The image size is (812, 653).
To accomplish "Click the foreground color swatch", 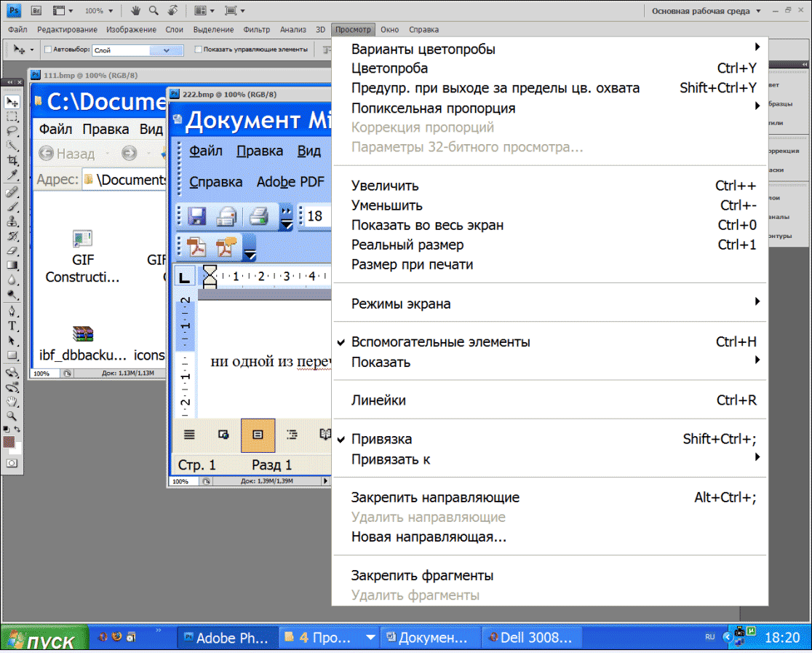I will tap(9, 442).
